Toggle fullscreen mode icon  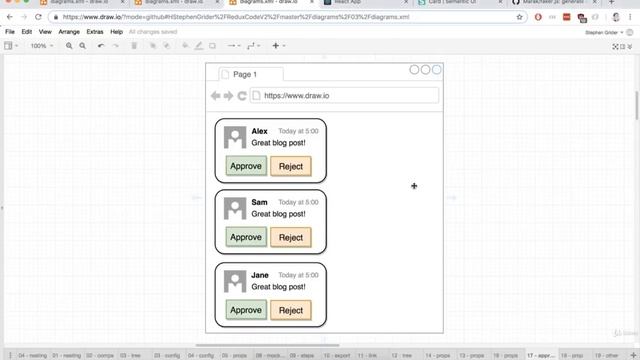coord(615,47)
